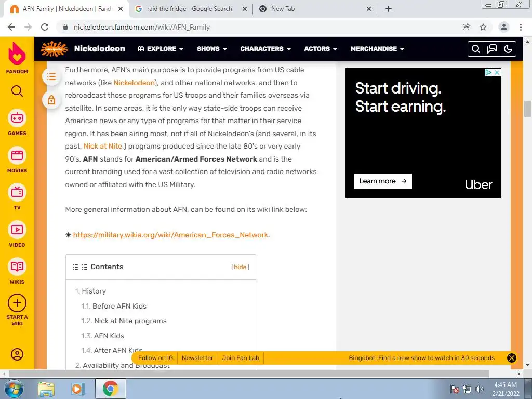This screenshot has height=399, width=532.
Task: Share this page icon in address bar
Action: [x=467, y=27]
